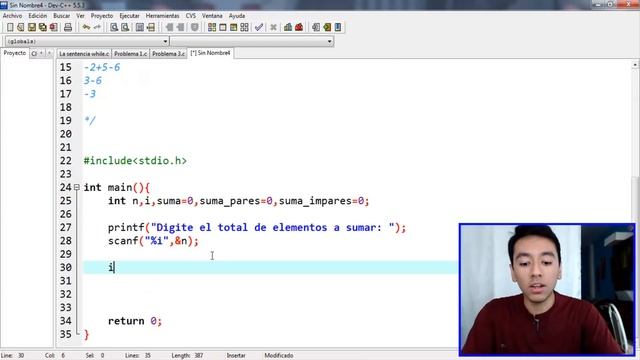The image size is (640, 360).
Task: Click the editor scrollbar up arrow
Action: click(x=635, y=65)
